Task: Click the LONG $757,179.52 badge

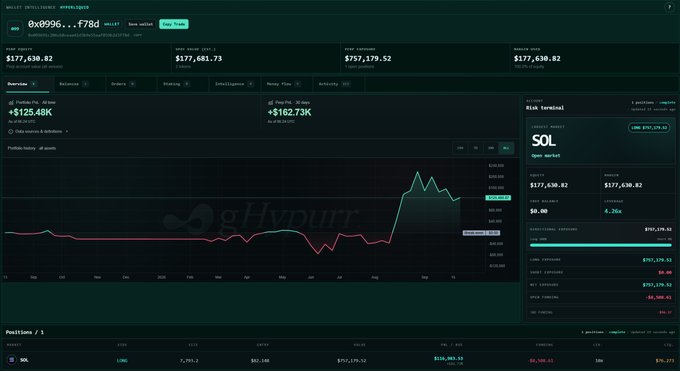Action: tap(649, 128)
